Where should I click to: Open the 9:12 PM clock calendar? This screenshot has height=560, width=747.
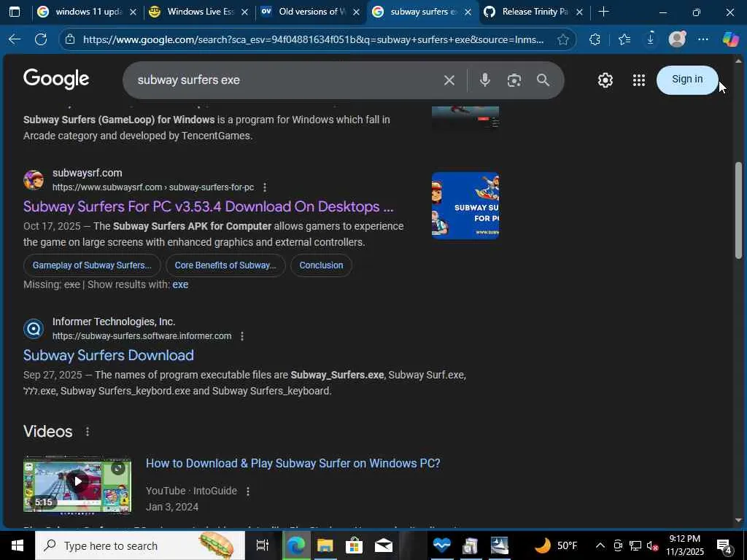point(684,545)
